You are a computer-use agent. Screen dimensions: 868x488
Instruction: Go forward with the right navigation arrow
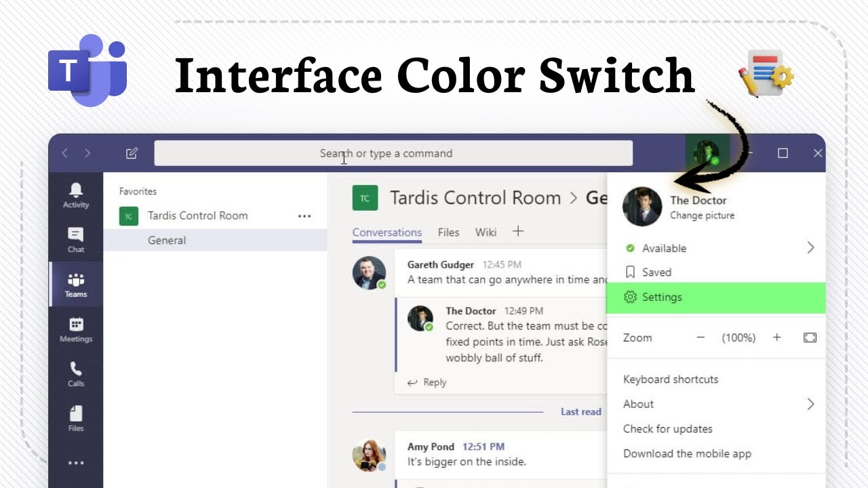[x=87, y=153]
